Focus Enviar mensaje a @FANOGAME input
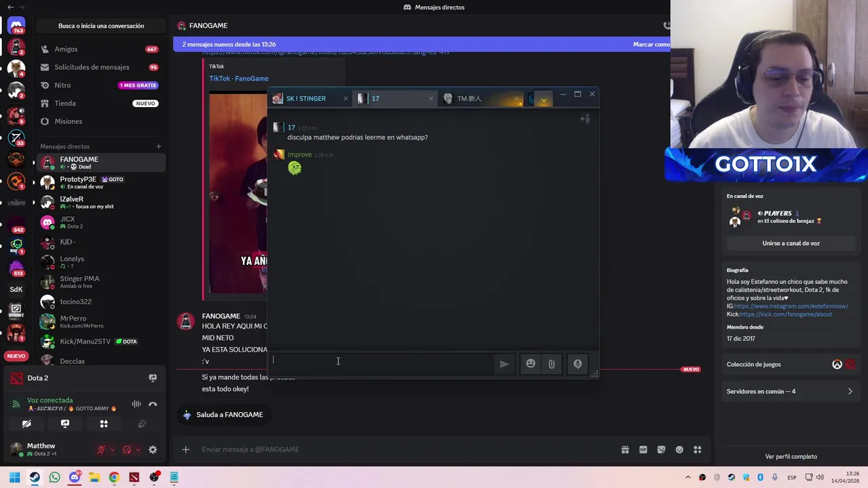 (407, 449)
